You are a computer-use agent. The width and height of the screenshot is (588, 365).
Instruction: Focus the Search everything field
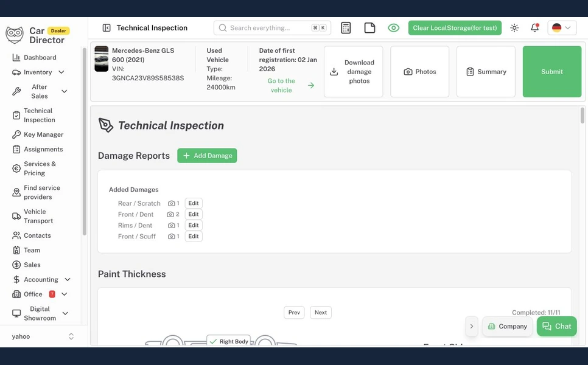point(272,28)
